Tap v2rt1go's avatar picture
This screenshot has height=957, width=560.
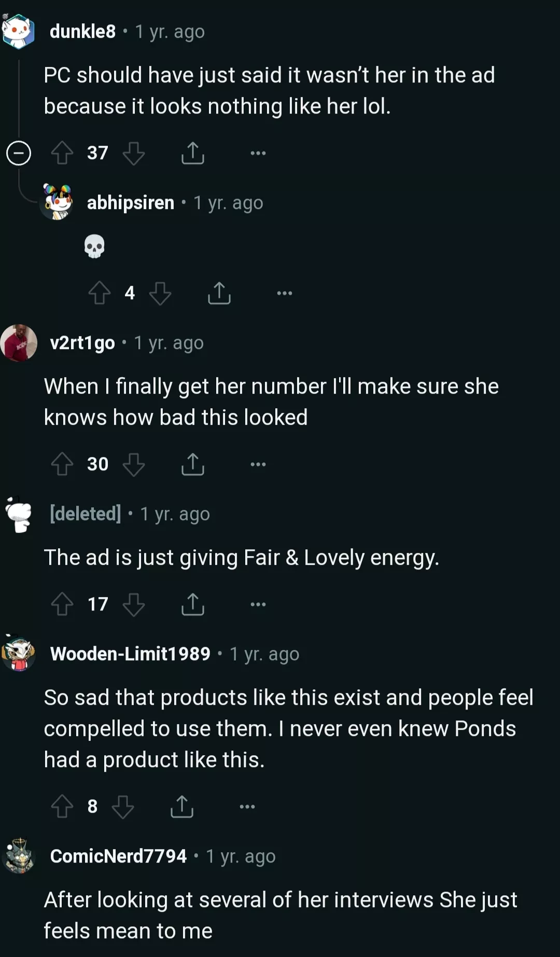tap(19, 343)
